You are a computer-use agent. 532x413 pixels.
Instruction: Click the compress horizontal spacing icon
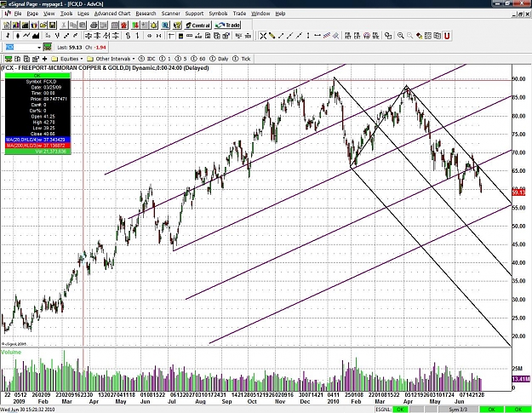[158, 36]
